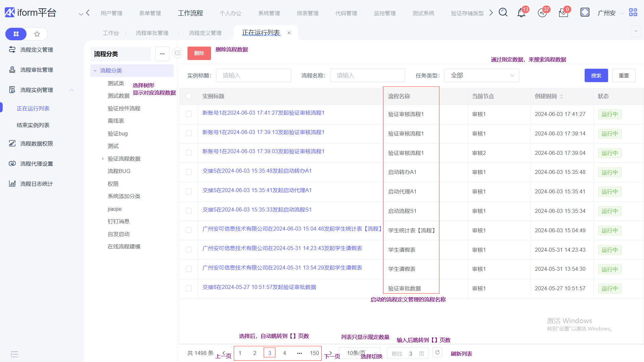Open the bell notifications icon
This screenshot has width=644, height=362.
coord(521,13)
